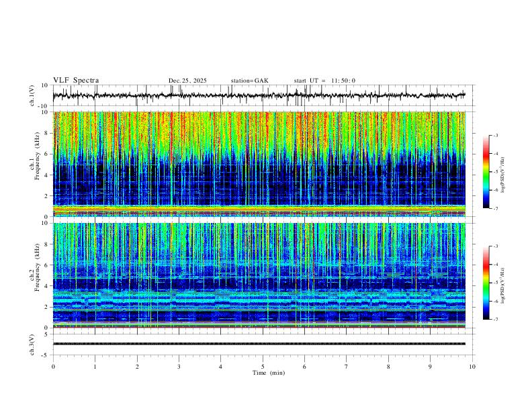Click the ch.1 spectrogram color scale bar
The height and width of the screenshot is (411, 532).
click(x=486, y=172)
